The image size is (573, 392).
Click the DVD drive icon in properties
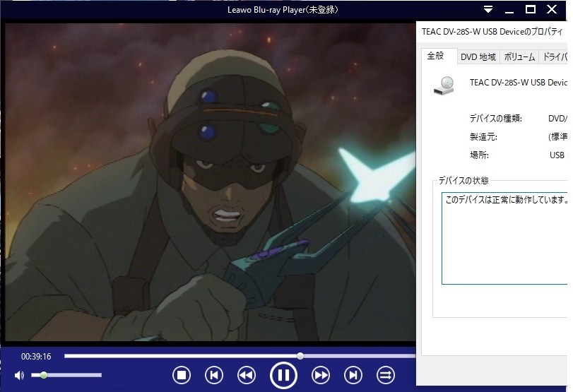click(x=445, y=85)
